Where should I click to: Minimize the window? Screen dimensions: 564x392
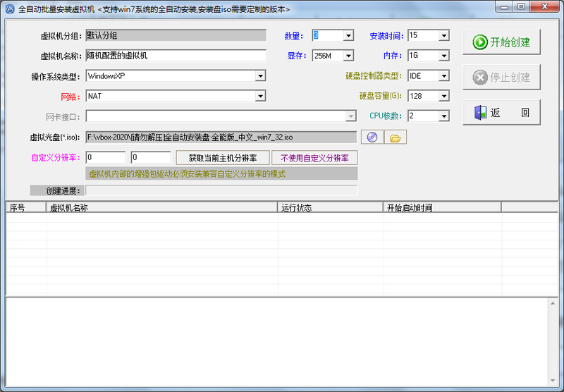click(503, 7)
